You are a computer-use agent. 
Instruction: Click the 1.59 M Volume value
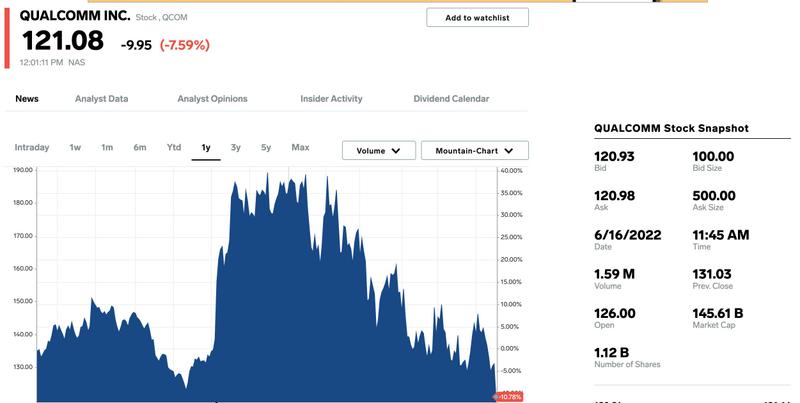[614, 274]
